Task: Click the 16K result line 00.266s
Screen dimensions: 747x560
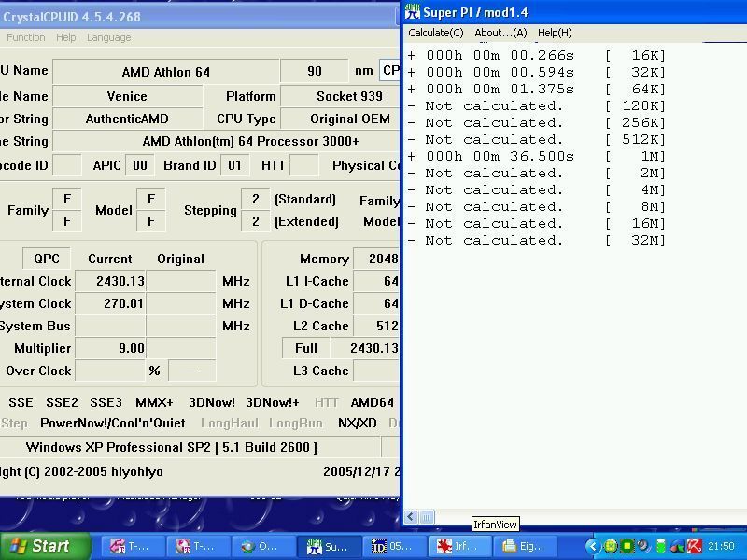Action: 536,55
